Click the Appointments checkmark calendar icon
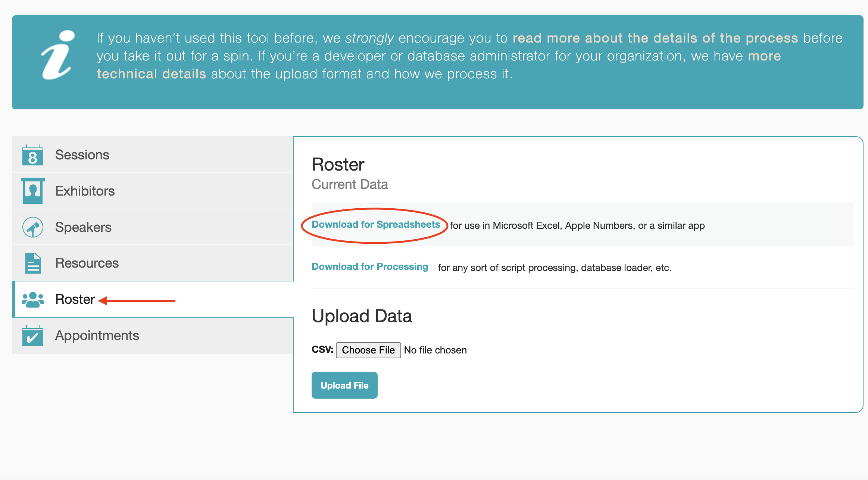Viewport: 868px width, 480px height. (32, 336)
